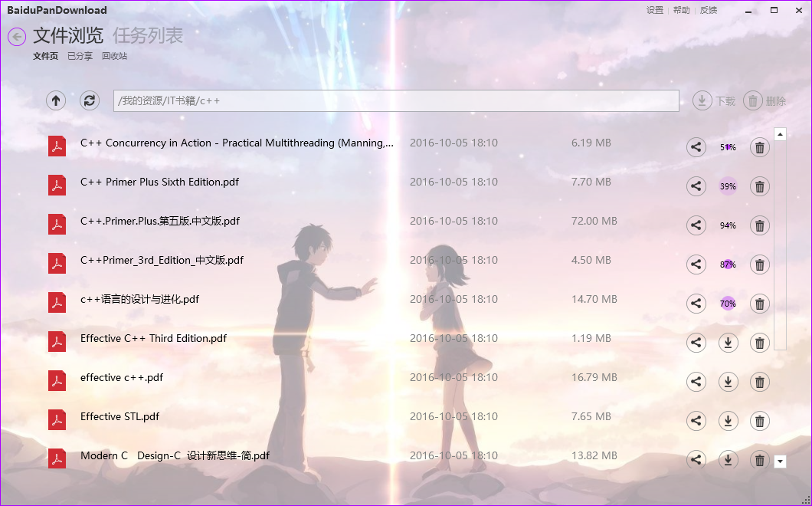
Task: Go up one folder level
Action: pyautogui.click(x=56, y=100)
